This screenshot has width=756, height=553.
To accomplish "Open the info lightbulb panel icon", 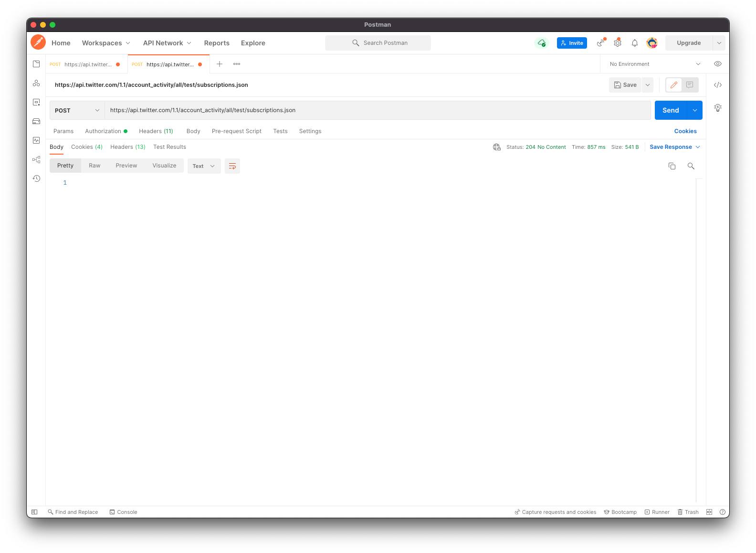I will pos(718,108).
